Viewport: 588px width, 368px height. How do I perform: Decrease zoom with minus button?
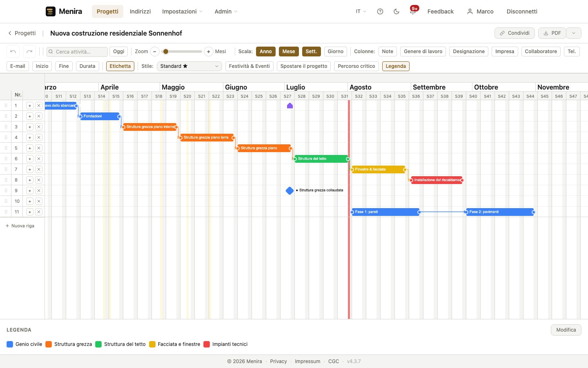155,52
